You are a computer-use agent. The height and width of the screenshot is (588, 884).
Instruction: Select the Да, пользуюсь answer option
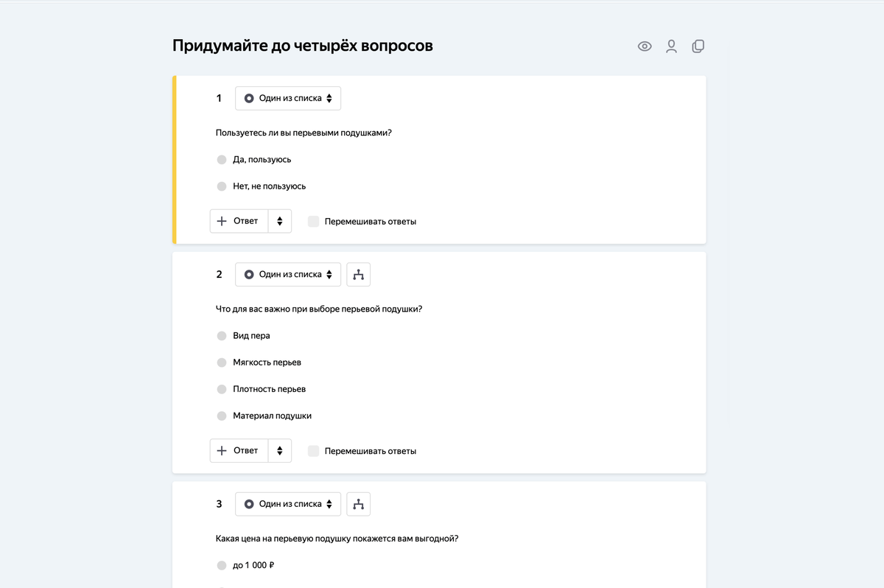pyautogui.click(x=222, y=159)
